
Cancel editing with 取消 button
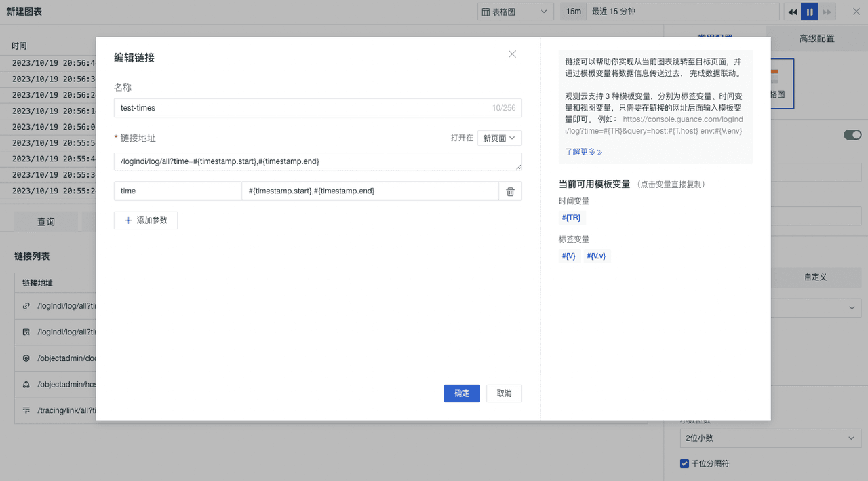[504, 393]
